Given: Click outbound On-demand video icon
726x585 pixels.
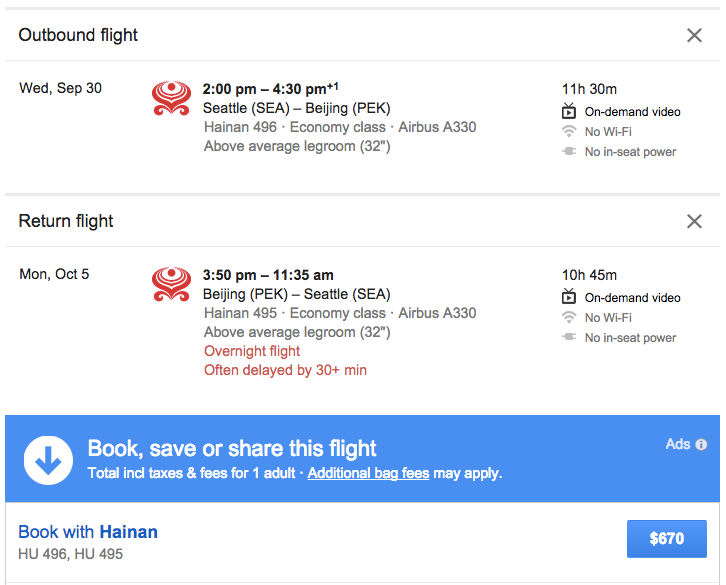Looking at the screenshot, I should 569,111.
